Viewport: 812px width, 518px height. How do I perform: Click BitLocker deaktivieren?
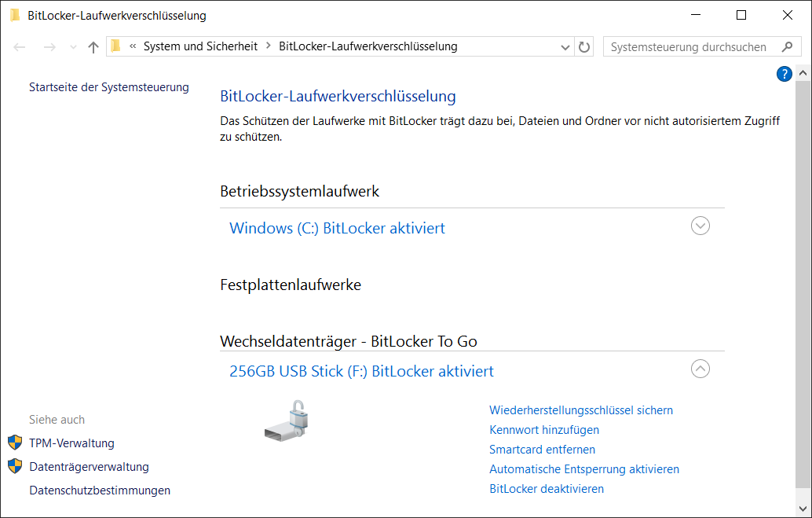click(x=547, y=489)
